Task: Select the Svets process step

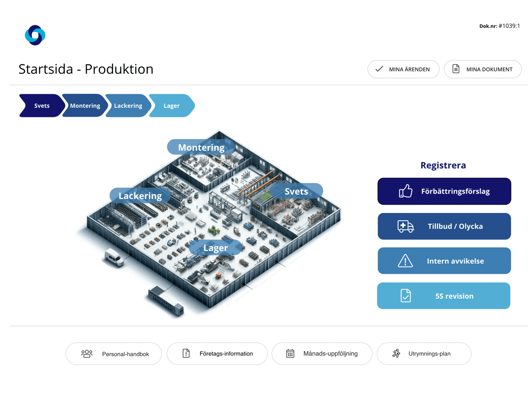Action: point(42,106)
